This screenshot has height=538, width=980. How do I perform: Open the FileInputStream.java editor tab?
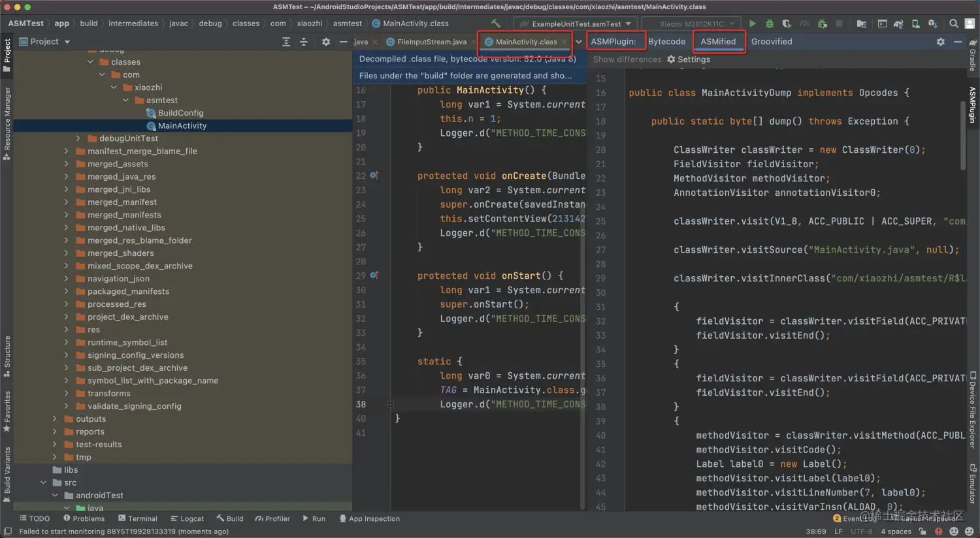431,42
